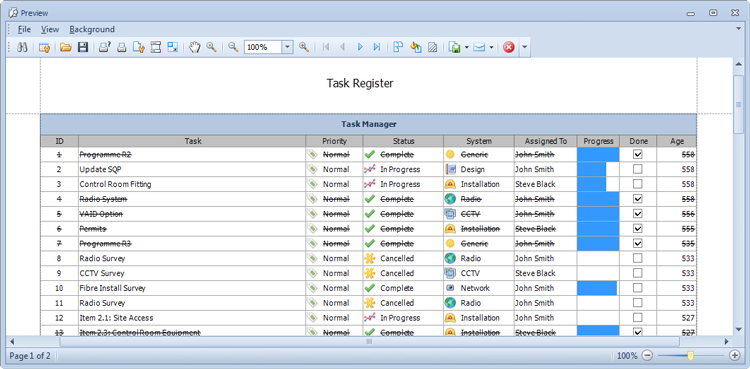This screenshot has width=750, height=369.
Task: Click the 'Task Register' title text
Action: tap(360, 83)
